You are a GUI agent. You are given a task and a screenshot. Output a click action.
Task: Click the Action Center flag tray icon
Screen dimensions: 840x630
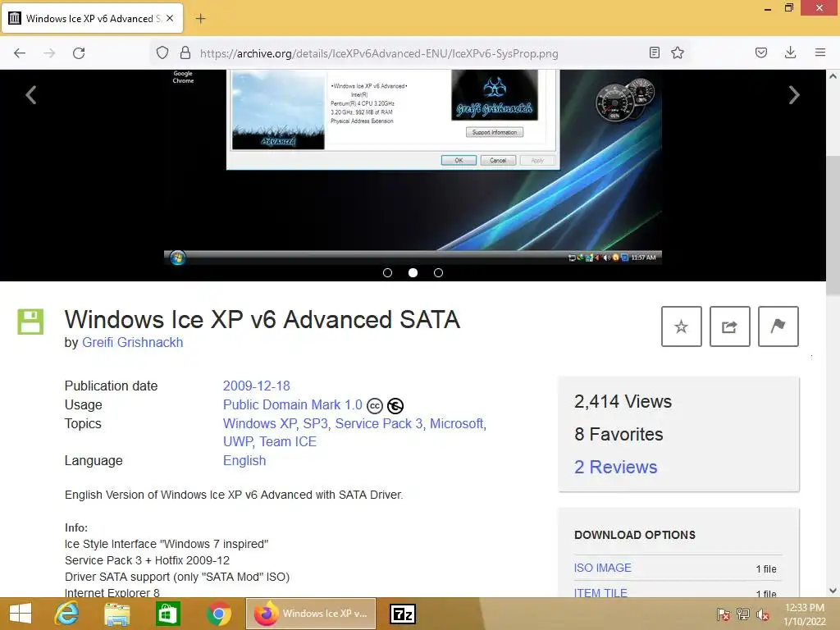tap(723, 614)
